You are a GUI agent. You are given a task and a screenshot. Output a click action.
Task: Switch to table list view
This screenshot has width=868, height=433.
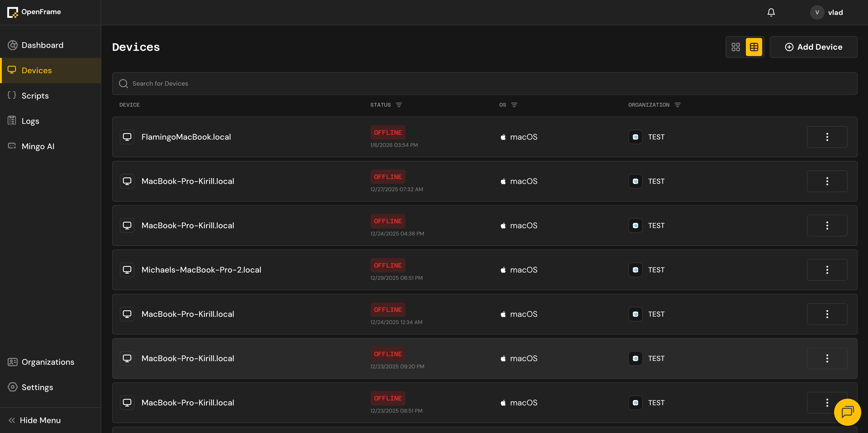754,47
